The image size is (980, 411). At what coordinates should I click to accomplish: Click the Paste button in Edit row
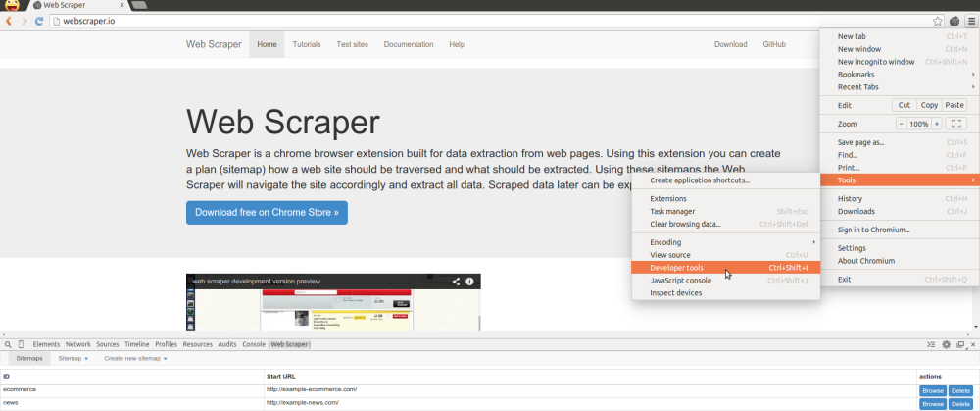(955, 105)
